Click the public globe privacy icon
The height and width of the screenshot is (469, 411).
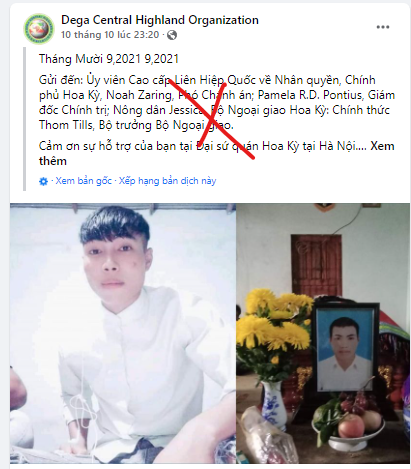click(x=172, y=35)
